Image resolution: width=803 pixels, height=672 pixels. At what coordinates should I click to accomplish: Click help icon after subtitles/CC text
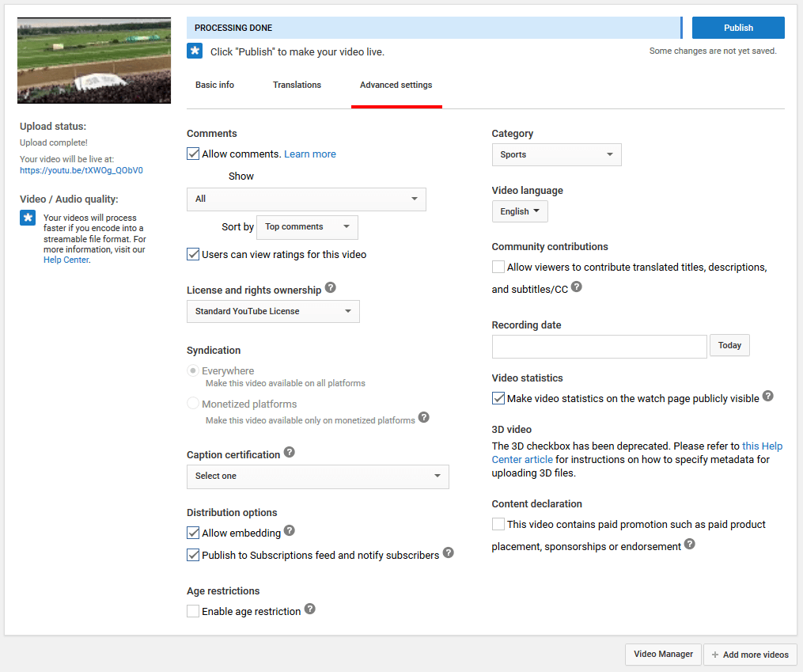(x=577, y=287)
